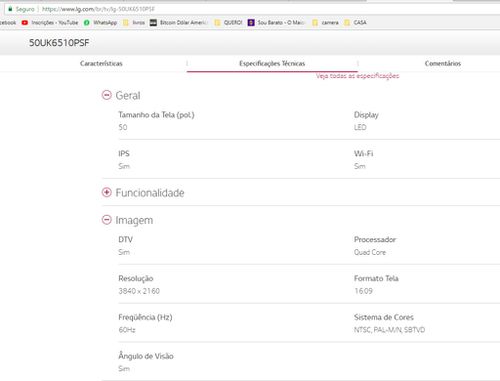Open the Características tab

click(101, 63)
